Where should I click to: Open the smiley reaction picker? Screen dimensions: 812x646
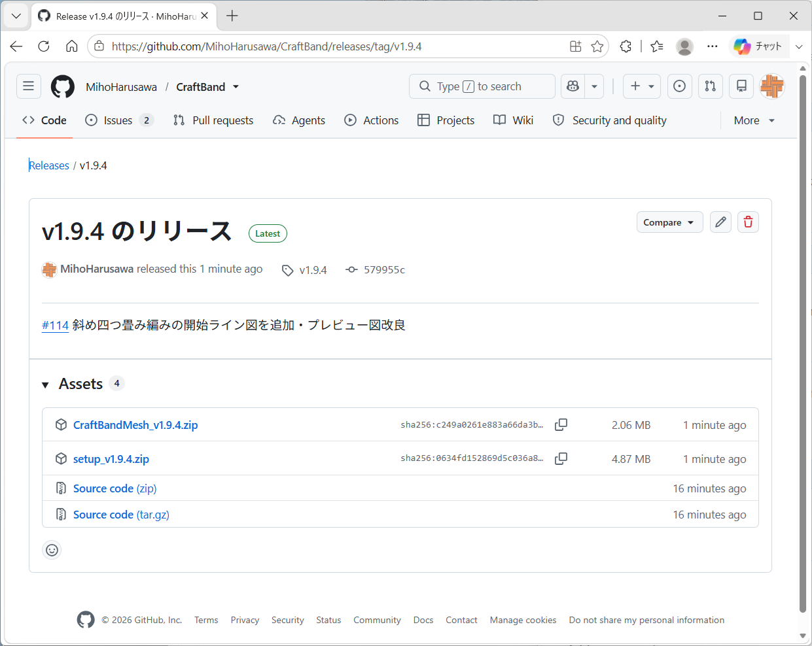(52, 550)
